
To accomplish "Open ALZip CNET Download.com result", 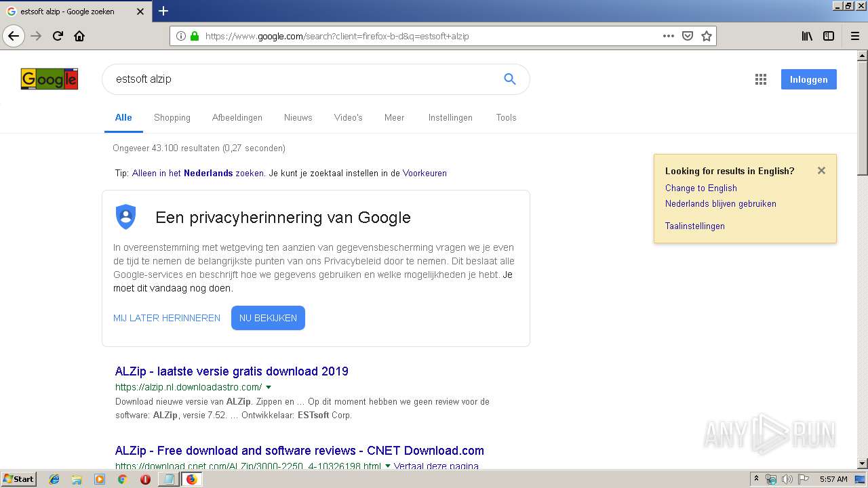I will pyautogui.click(x=300, y=451).
